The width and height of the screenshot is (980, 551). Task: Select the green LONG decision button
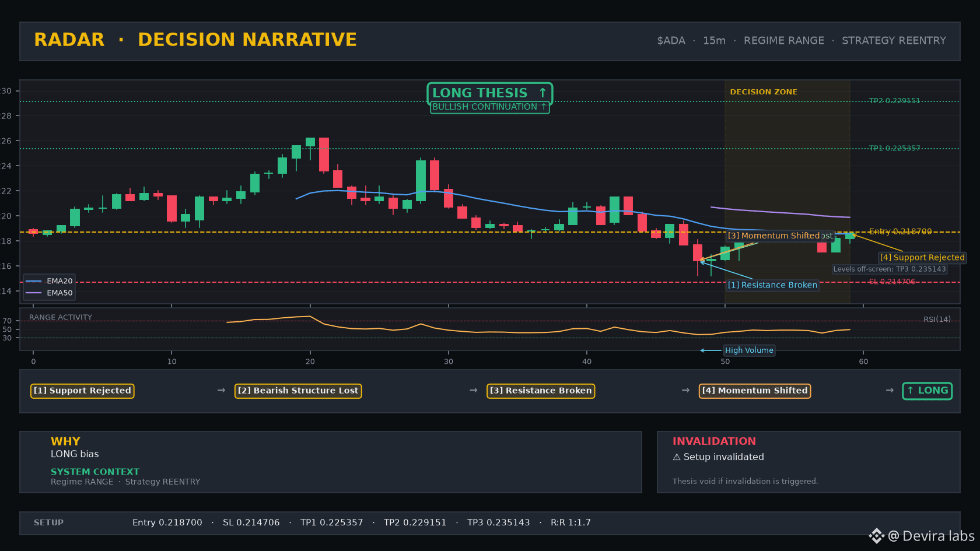point(928,391)
